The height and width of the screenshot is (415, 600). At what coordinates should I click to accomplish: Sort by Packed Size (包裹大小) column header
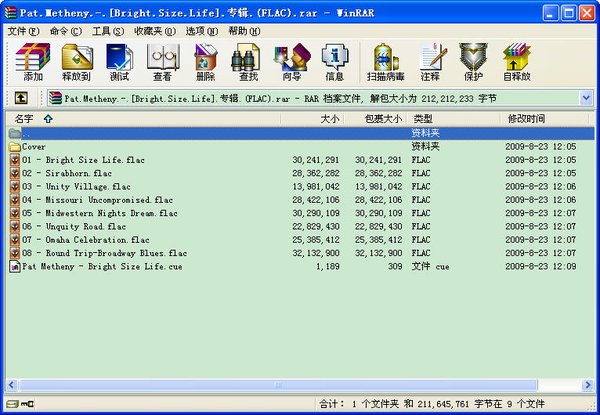tap(375, 119)
